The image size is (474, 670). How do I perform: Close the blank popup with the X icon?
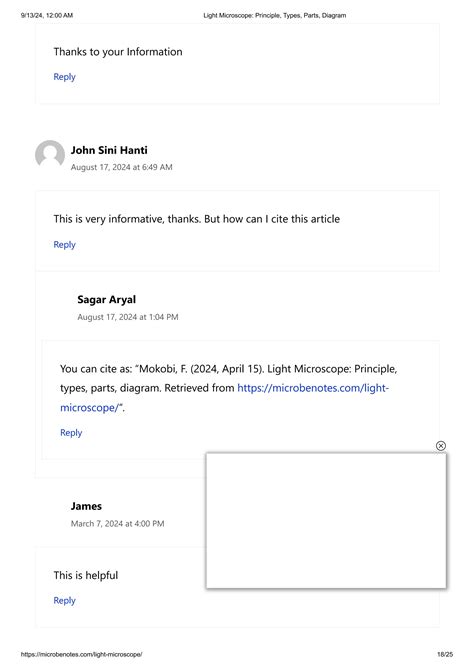(x=441, y=446)
